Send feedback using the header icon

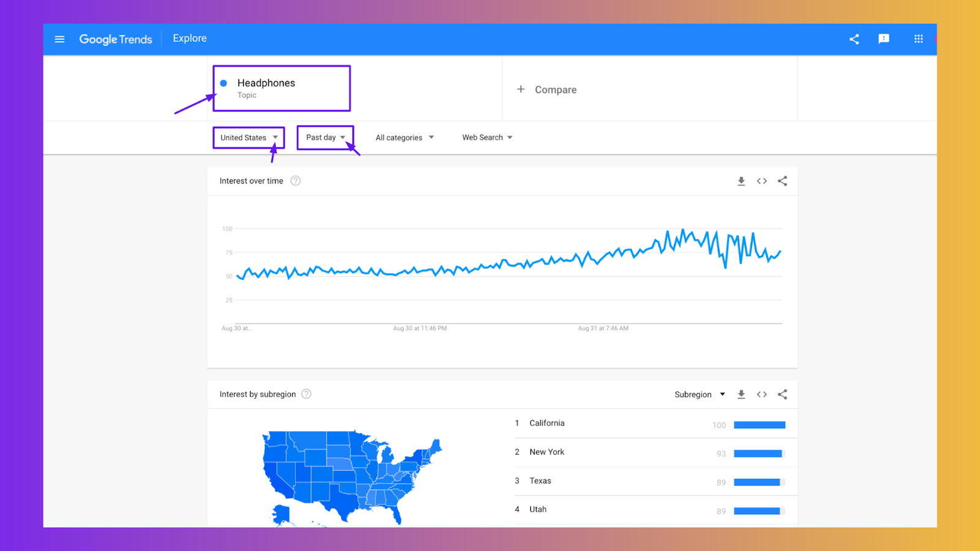pos(883,39)
